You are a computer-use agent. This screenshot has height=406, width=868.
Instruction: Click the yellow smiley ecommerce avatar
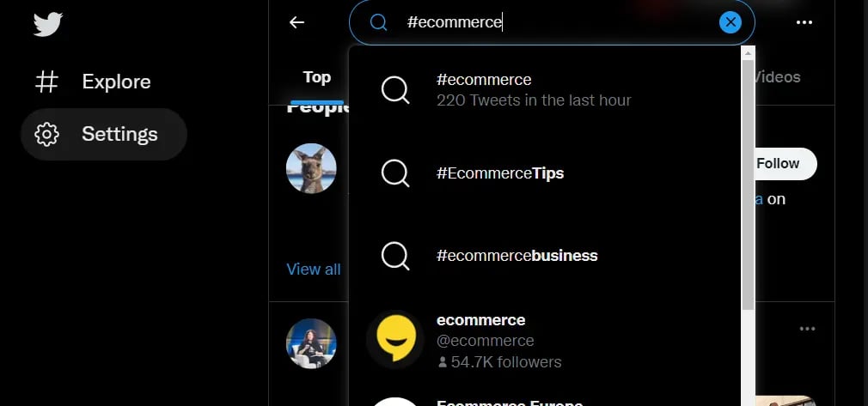(396, 339)
